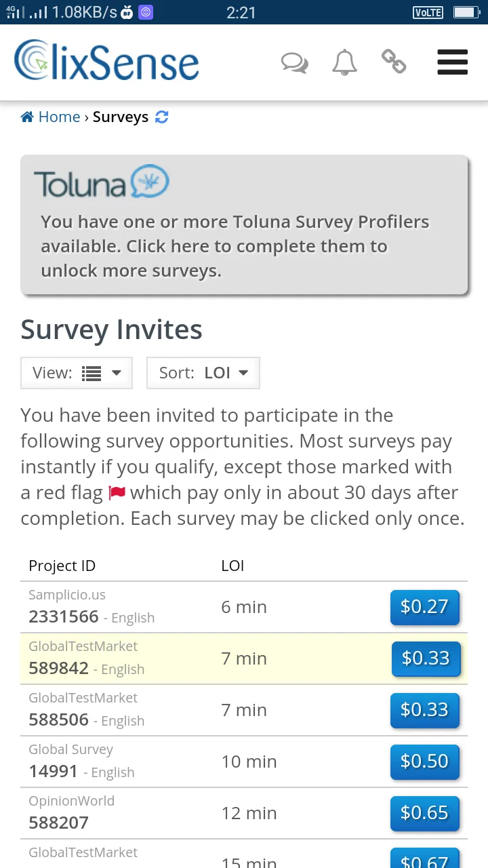Select the LOI column header
The image size is (488, 868).
232,566
